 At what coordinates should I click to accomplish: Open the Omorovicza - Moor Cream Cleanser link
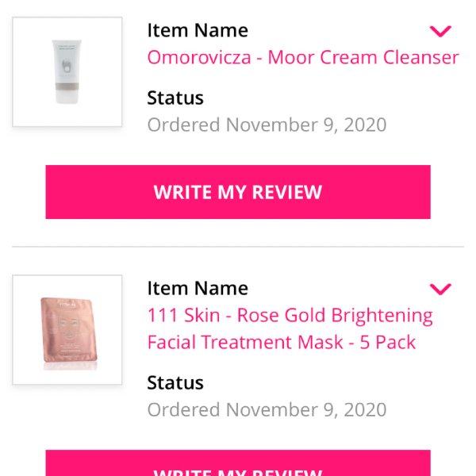(303, 57)
